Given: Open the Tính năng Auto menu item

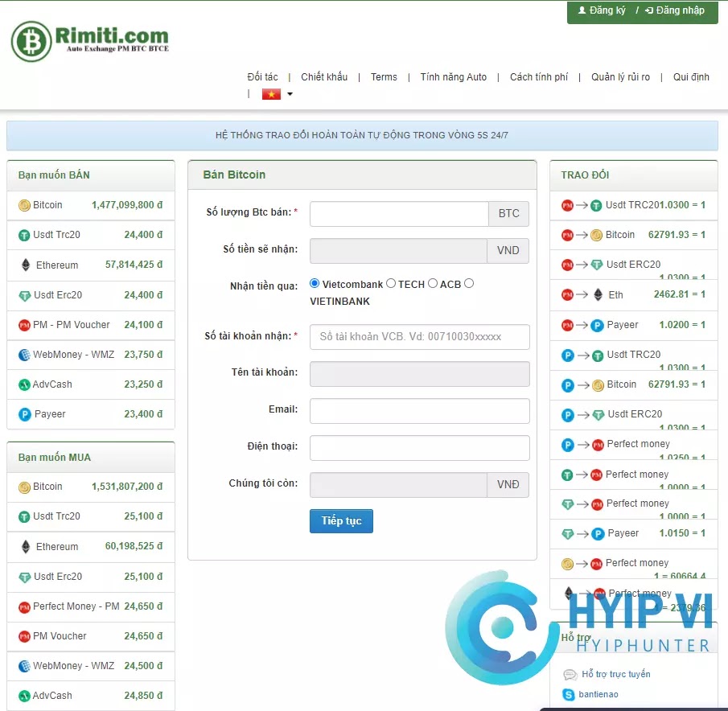Looking at the screenshot, I should tap(453, 77).
